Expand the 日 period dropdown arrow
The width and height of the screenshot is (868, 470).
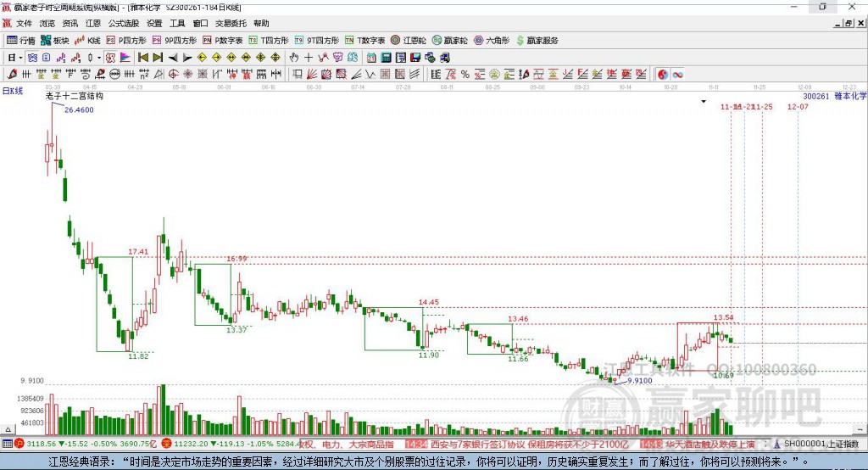tap(19, 58)
